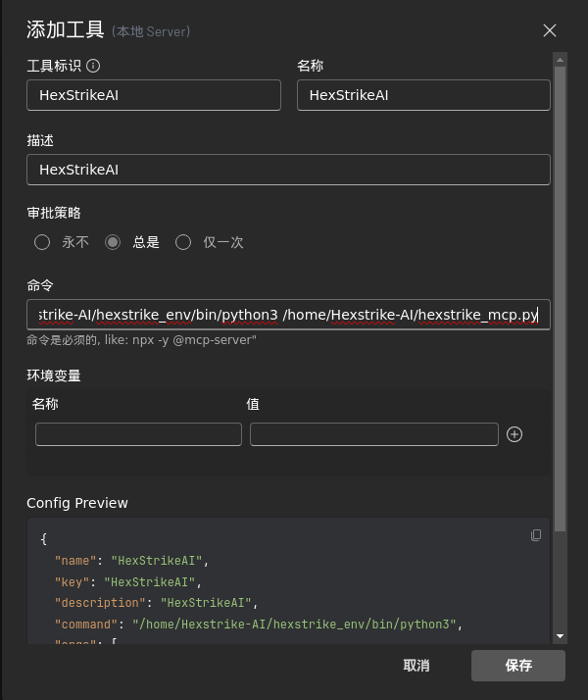
Task: Copy the Config Preview JSON
Action: point(536,534)
